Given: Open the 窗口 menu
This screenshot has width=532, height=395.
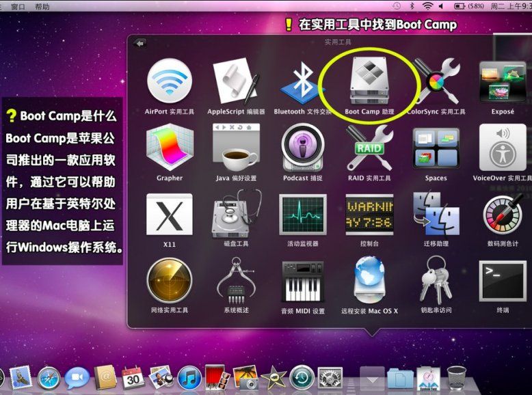Looking at the screenshot, I should [18, 6].
